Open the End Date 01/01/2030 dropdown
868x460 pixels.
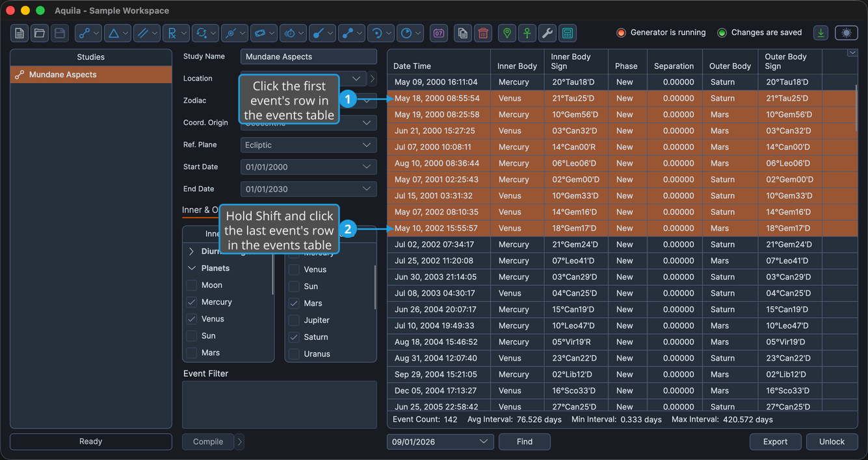click(x=308, y=189)
